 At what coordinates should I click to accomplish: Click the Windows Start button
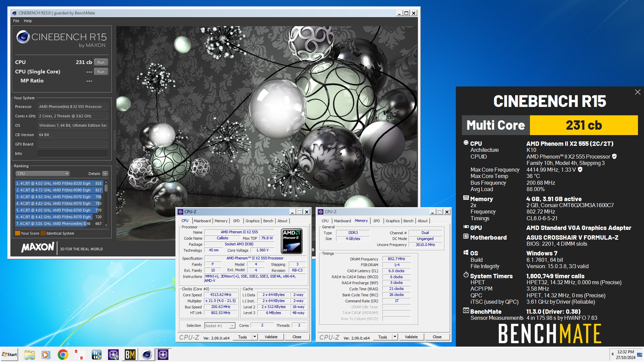coord(9,355)
